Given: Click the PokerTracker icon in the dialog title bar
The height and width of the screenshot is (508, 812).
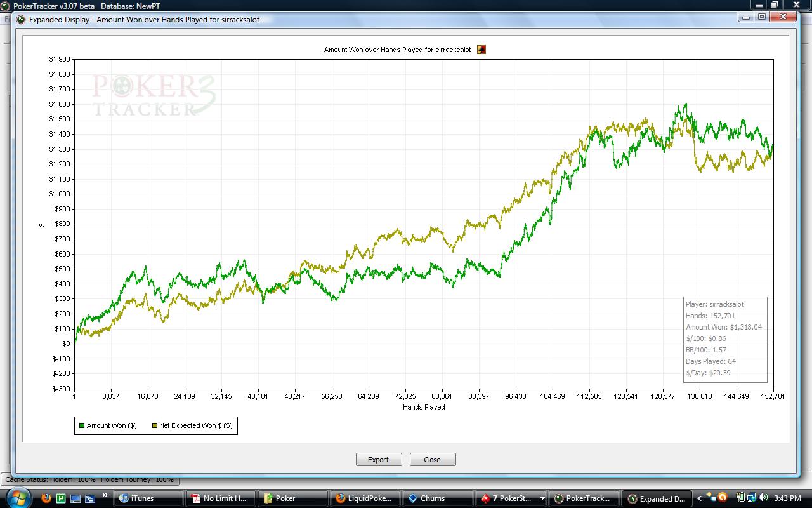Looking at the screenshot, I should pos(21,19).
